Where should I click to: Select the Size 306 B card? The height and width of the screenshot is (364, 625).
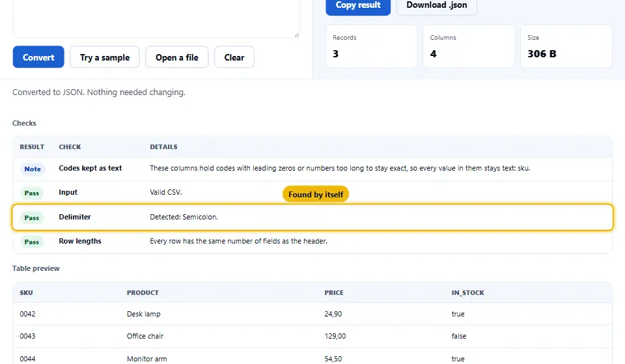pyautogui.click(x=566, y=46)
